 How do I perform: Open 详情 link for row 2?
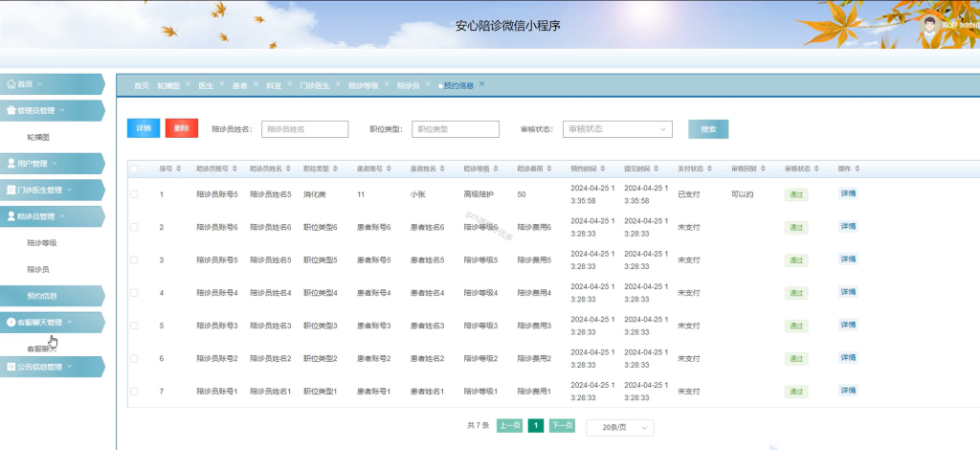click(848, 226)
